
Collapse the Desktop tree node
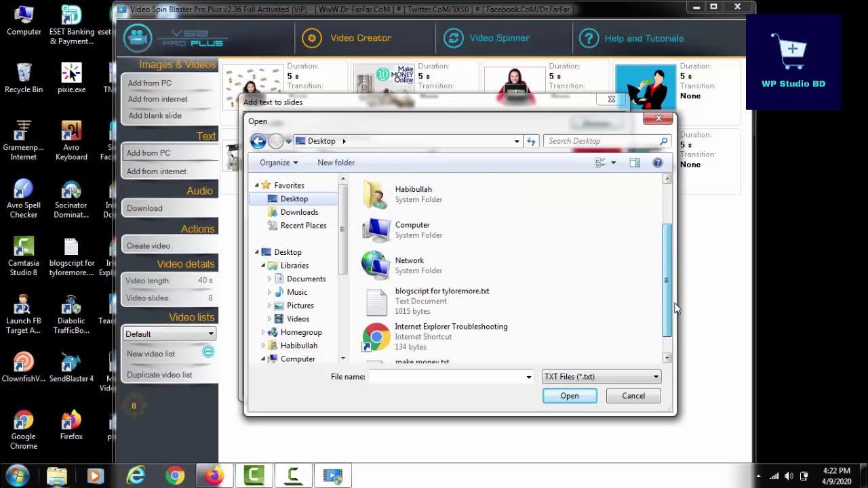point(257,252)
